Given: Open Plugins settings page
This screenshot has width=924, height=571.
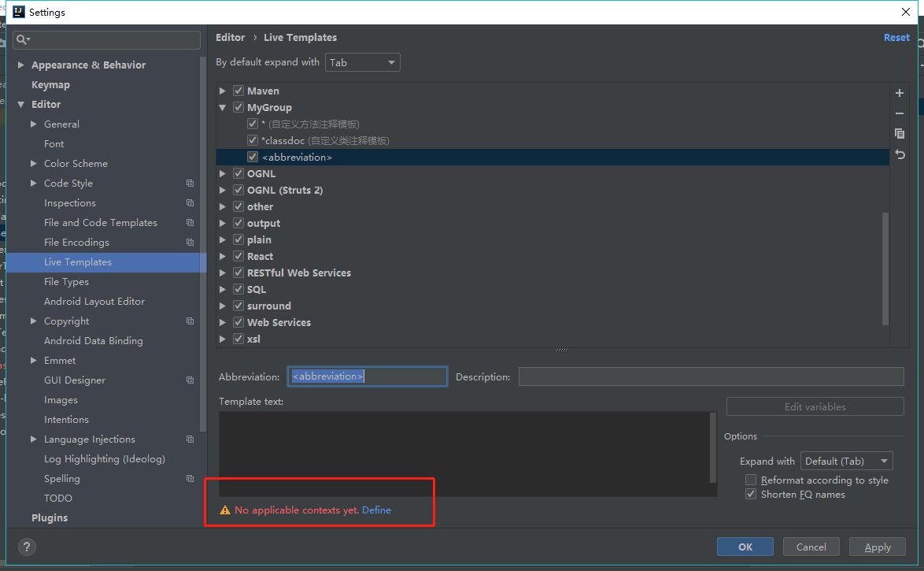Looking at the screenshot, I should (50, 518).
